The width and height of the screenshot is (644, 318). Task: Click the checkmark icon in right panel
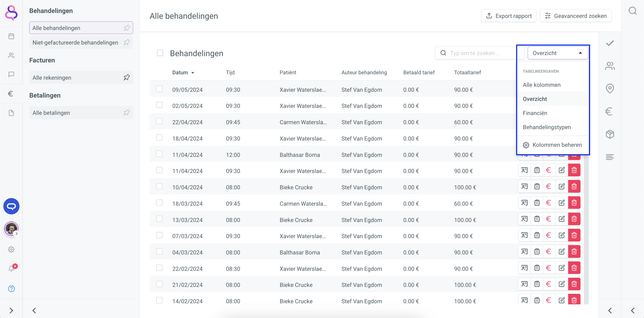point(610,43)
